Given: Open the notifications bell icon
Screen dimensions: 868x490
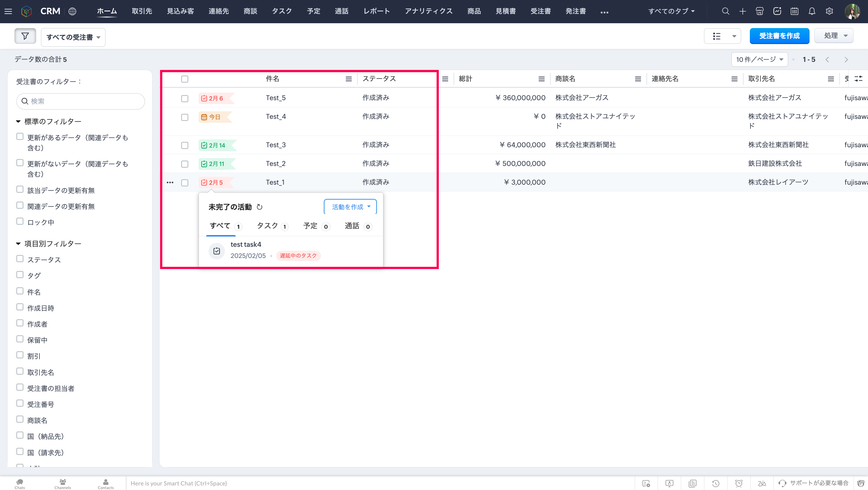Looking at the screenshot, I should 812,11.
